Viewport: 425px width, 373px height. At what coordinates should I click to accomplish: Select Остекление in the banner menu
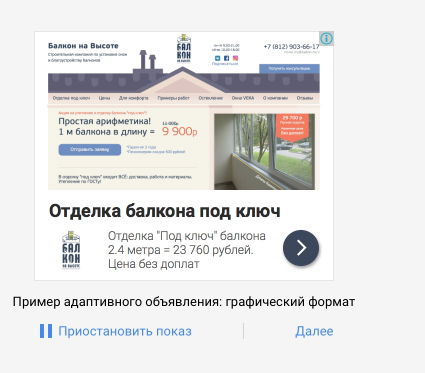(x=211, y=98)
